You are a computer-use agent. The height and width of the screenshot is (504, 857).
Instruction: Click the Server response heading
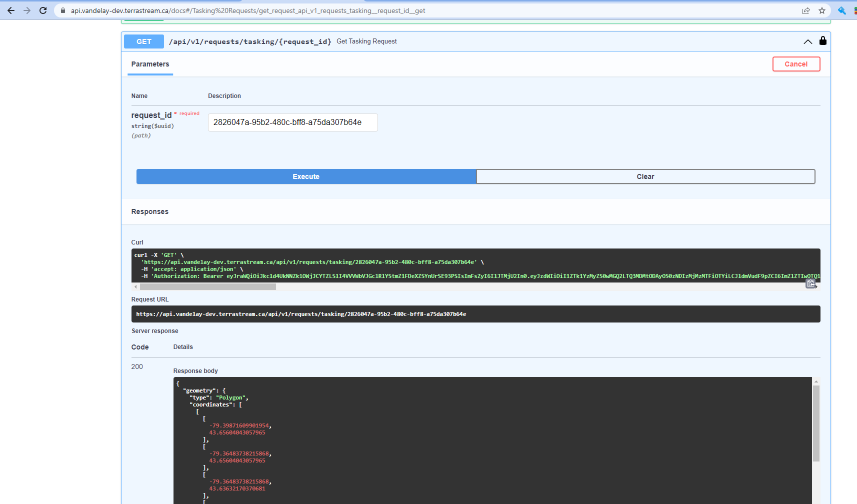pyautogui.click(x=155, y=331)
